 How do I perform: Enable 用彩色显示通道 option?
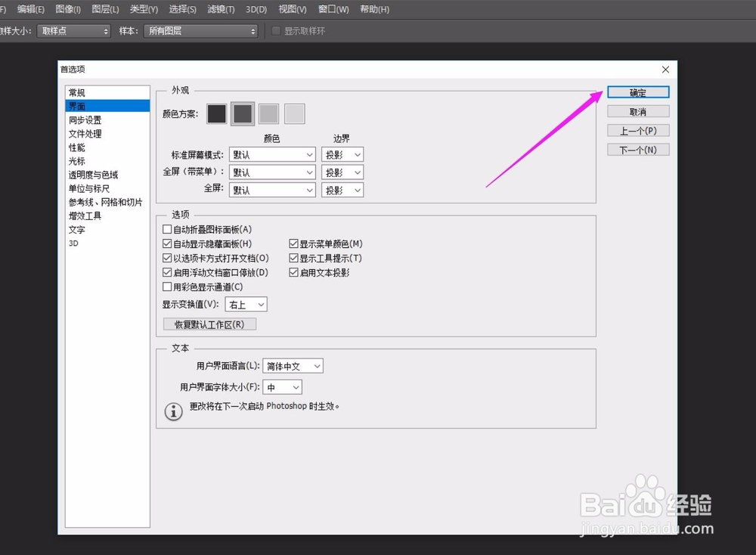(167, 287)
